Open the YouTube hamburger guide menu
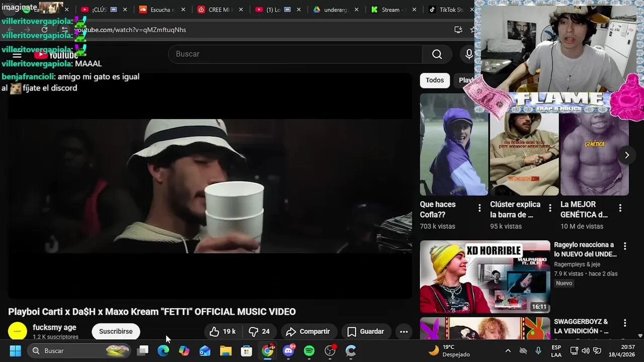 tap(17, 55)
